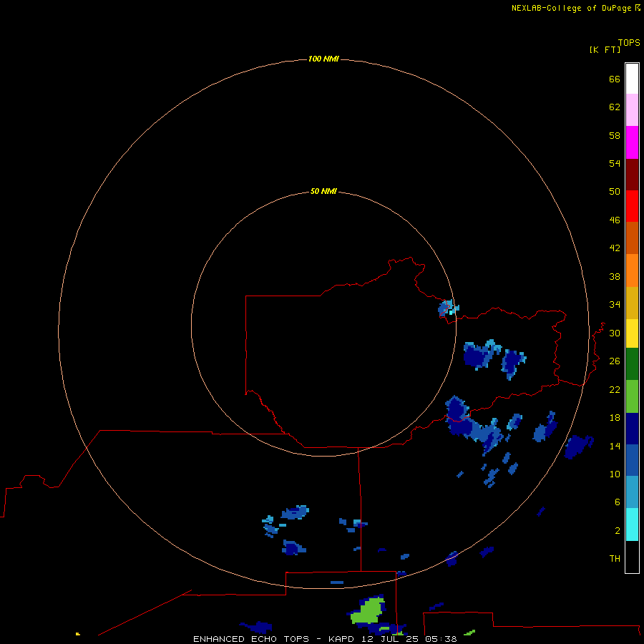The height and width of the screenshot is (644, 644).
Task: Click the dark green 22-26 K FT swatch
Action: (x=632, y=364)
